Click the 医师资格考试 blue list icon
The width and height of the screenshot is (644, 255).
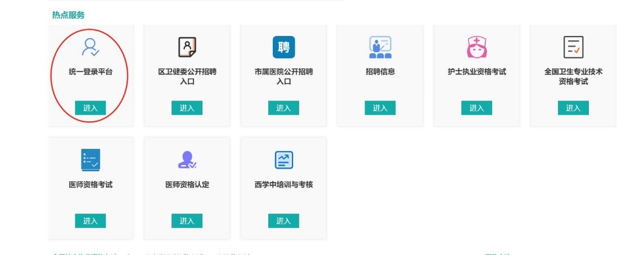coord(90,160)
